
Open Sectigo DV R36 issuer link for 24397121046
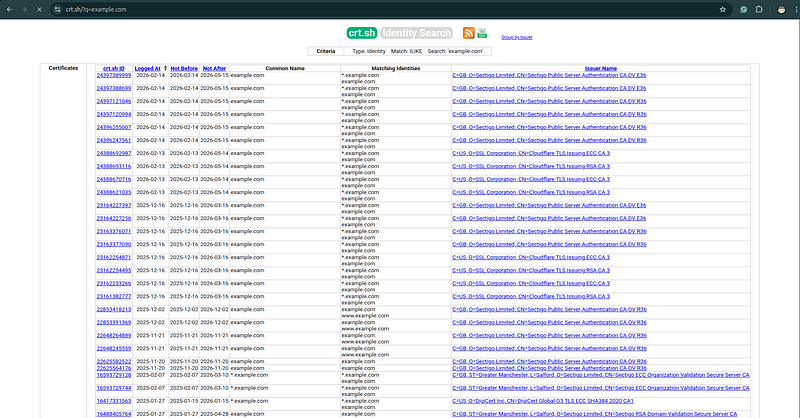tap(549, 101)
